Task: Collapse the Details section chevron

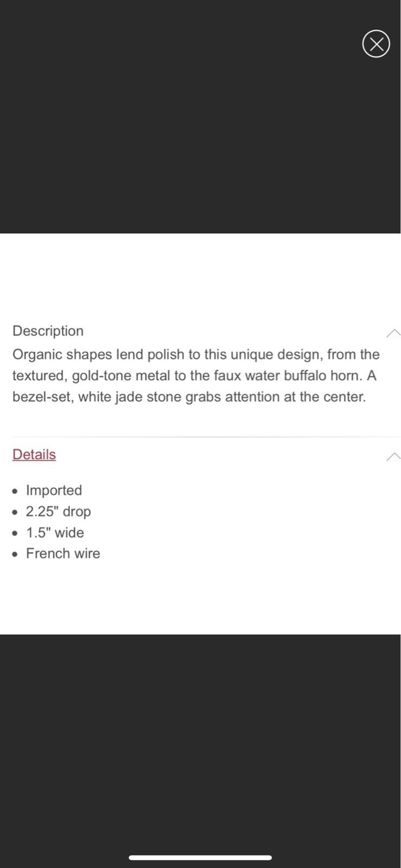Action: pyautogui.click(x=393, y=456)
